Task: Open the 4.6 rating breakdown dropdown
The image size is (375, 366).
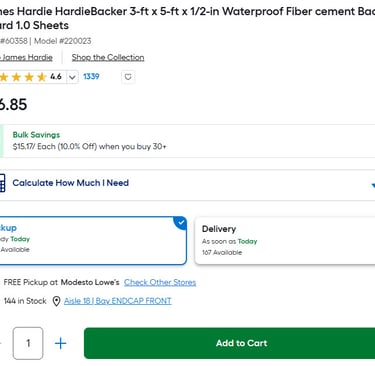Action: pyautogui.click(x=72, y=77)
